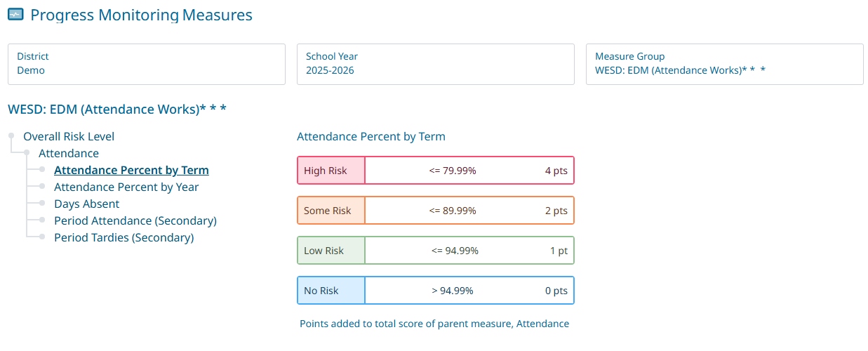Select Overall Risk Level tree node
Image resolution: width=868 pixels, height=351 pixels.
(69, 136)
